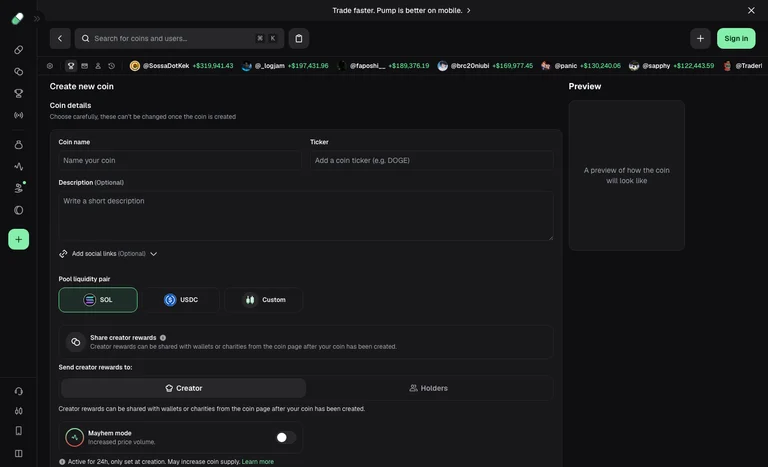Image resolution: width=768 pixels, height=467 pixels.
Task: Click the Share creator rewards info icon
Action: (163, 338)
